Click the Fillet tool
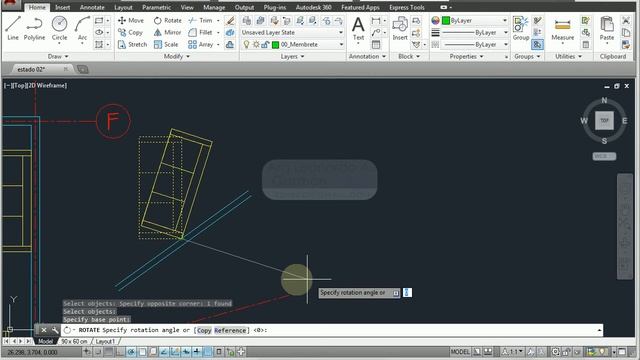This screenshot has height=360, width=640. 200,32
